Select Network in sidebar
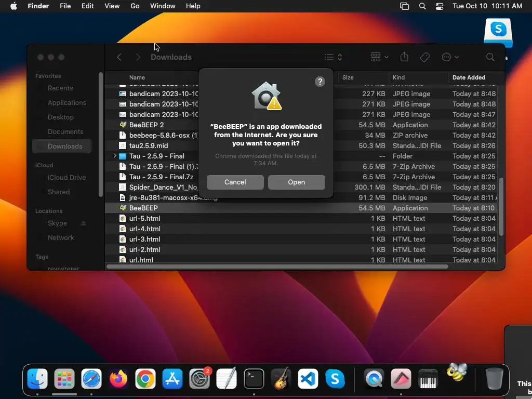 click(x=62, y=238)
